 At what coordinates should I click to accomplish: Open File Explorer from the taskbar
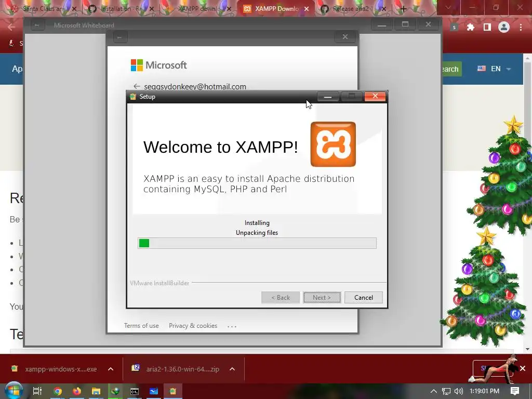click(x=96, y=391)
